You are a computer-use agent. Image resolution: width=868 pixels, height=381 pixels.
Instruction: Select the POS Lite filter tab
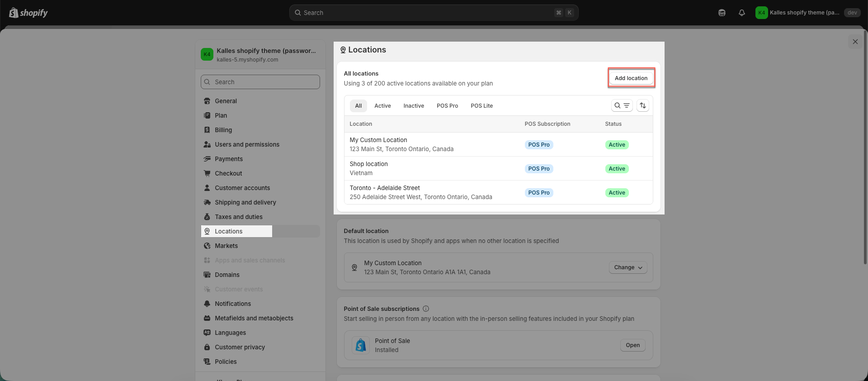(x=481, y=106)
